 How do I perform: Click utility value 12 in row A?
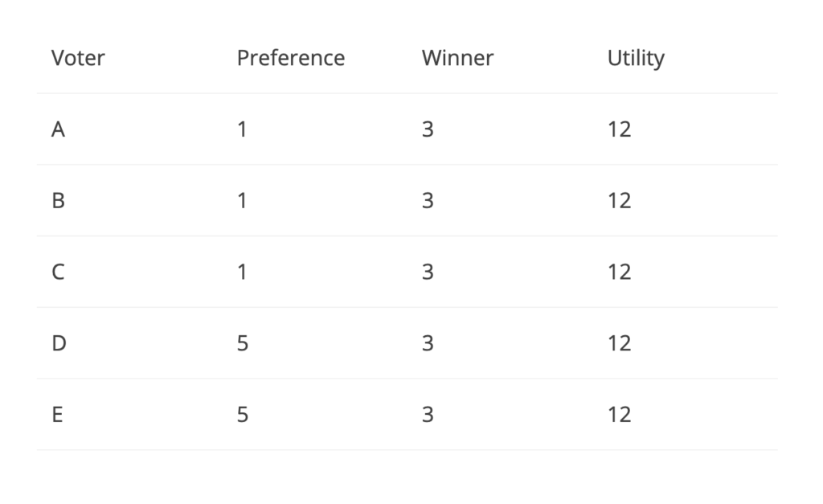pos(620,129)
